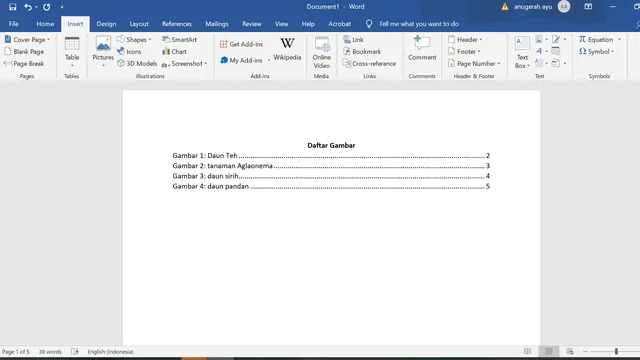Insert Pictures from the Illustrations group
640x360 pixels.
pyautogui.click(x=103, y=52)
